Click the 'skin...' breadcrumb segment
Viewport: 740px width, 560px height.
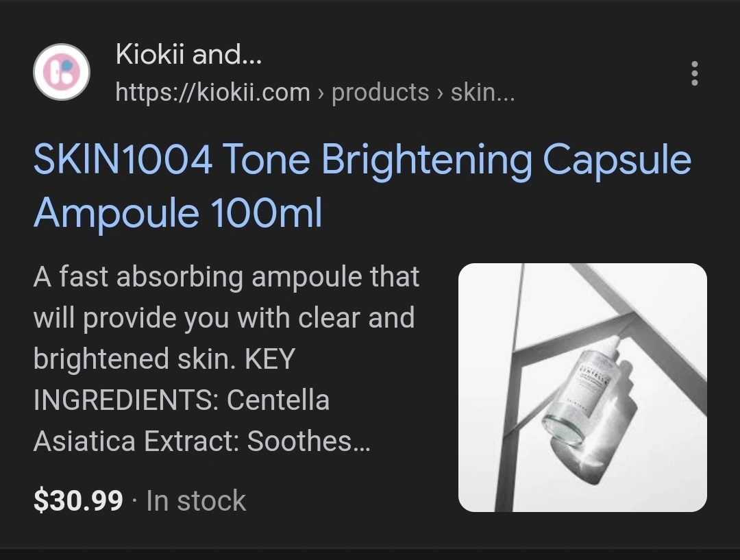click(x=483, y=92)
